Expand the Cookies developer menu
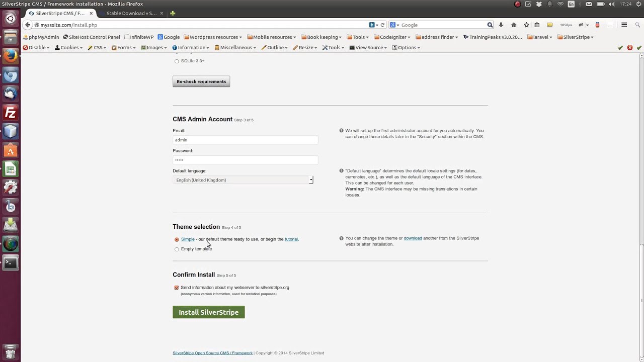Viewport: 644px width, 362px height. [69, 48]
